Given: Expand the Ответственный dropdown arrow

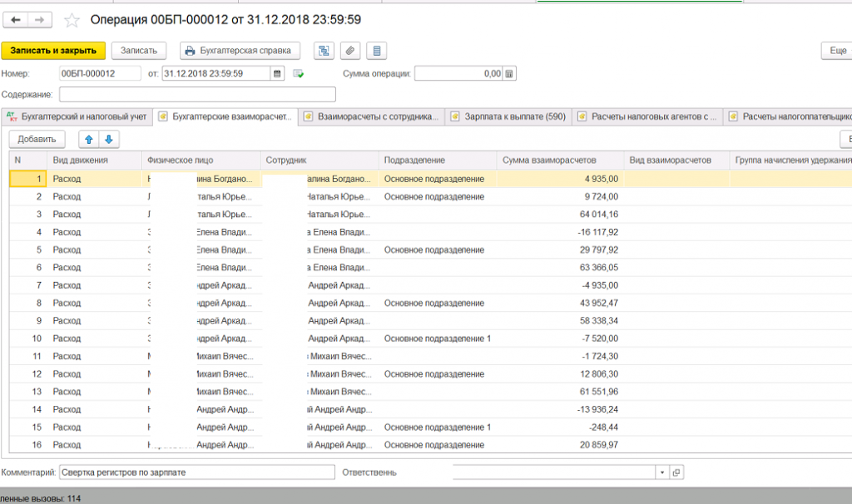Looking at the screenshot, I should tap(661, 472).
